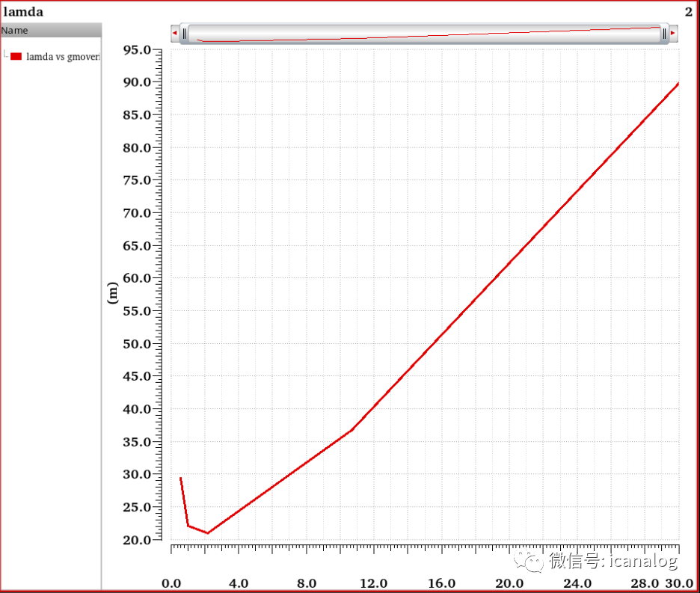Click the red left arrow on the zoom bar

pos(174,33)
